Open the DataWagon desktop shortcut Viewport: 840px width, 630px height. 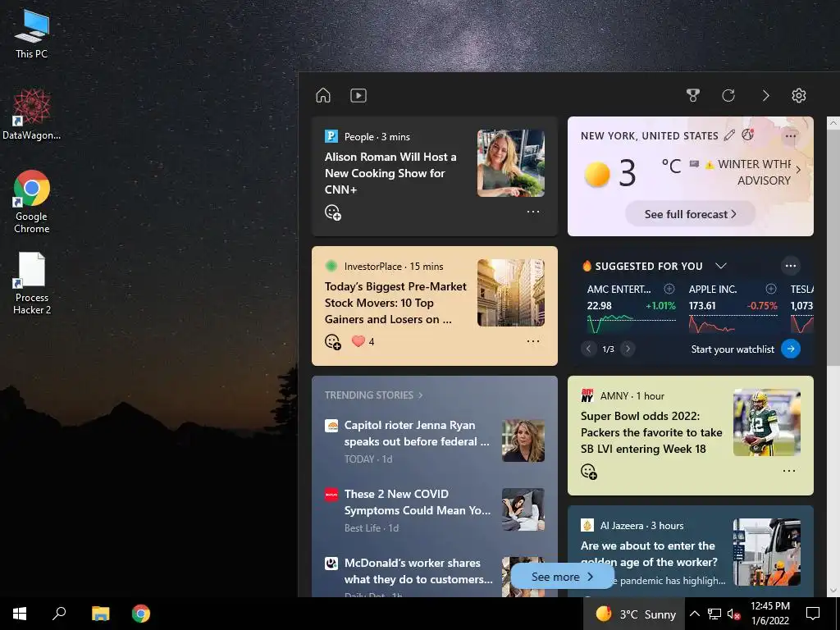32,115
